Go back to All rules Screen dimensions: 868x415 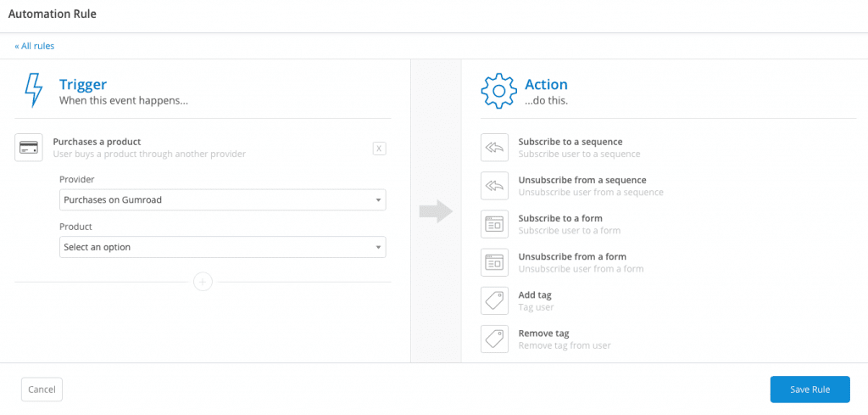tap(34, 46)
